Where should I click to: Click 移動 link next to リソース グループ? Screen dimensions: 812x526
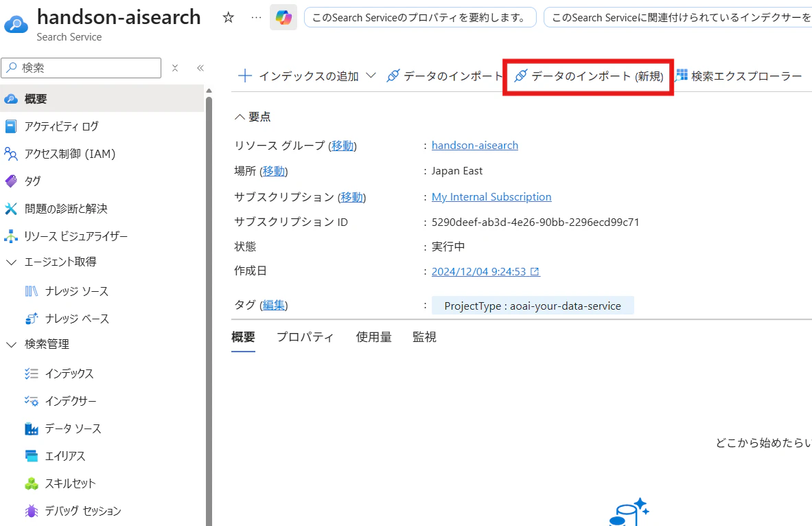(343, 146)
